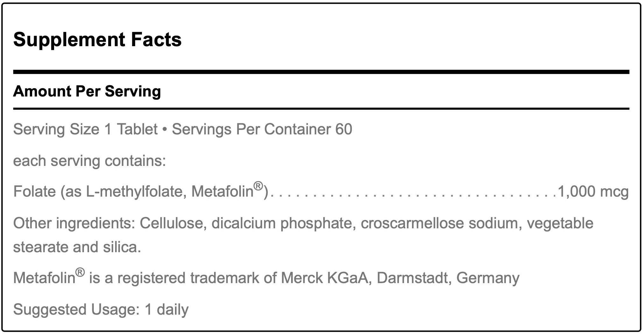
Task: Click the Folate ingredient name
Action: 34,192
